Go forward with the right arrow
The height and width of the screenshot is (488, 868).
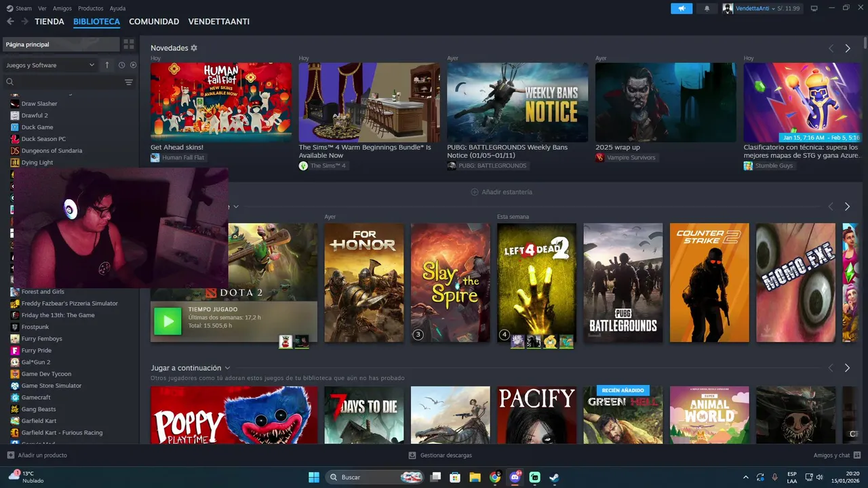(x=25, y=22)
